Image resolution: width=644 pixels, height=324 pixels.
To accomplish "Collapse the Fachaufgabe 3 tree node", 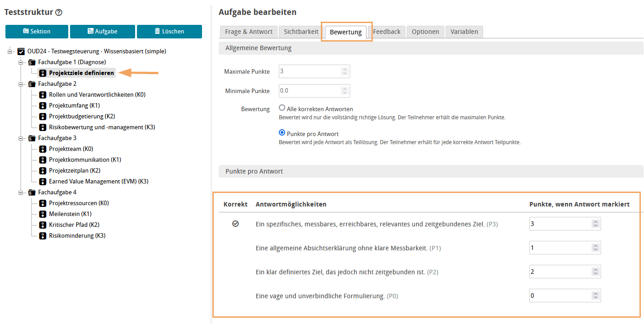I will point(21,138).
